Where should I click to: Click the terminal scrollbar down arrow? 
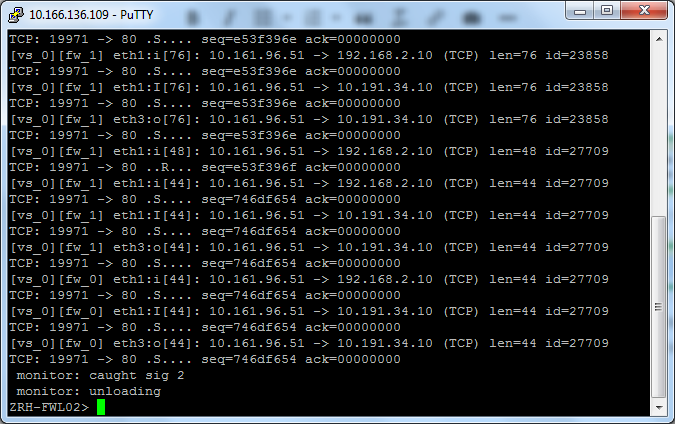tap(659, 407)
